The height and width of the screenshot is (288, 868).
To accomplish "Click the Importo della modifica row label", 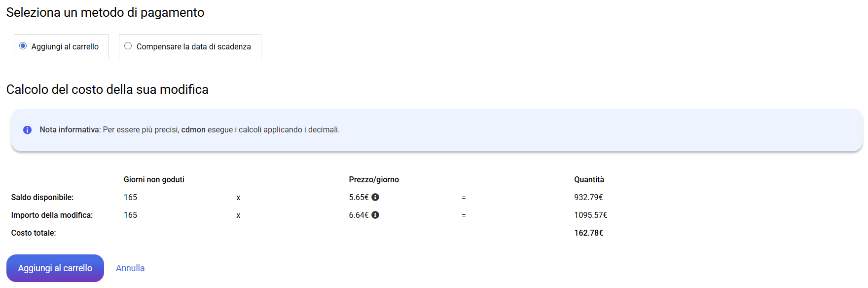I will click(x=52, y=215).
